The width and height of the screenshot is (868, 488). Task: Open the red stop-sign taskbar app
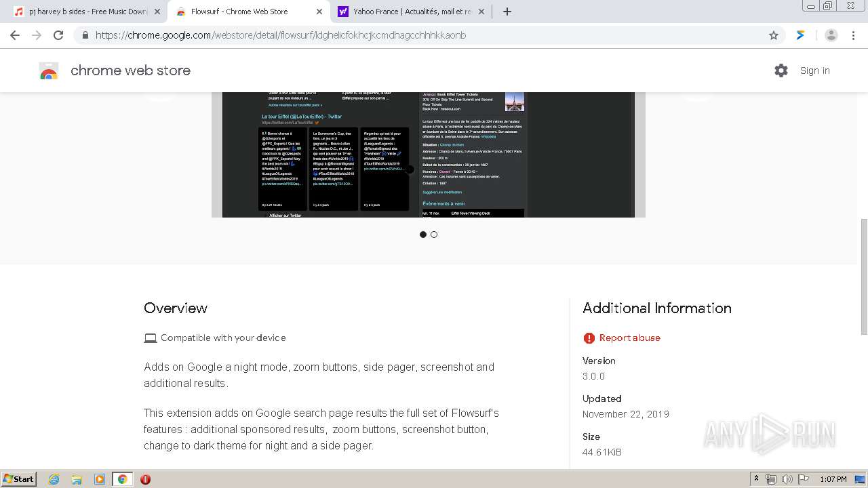[145, 479]
